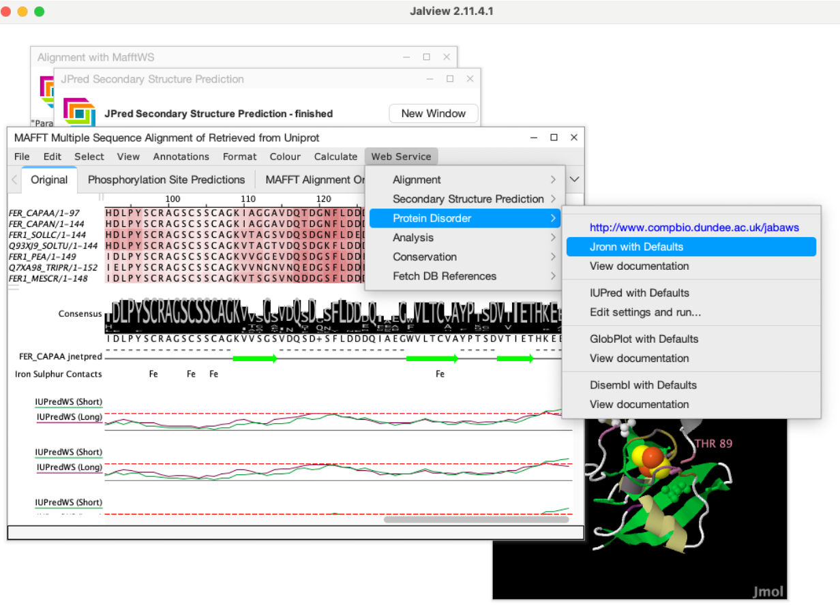This screenshot has height=616, width=840.
Task: Open the tab list dropdown chevron
Action: pyautogui.click(x=575, y=180)
